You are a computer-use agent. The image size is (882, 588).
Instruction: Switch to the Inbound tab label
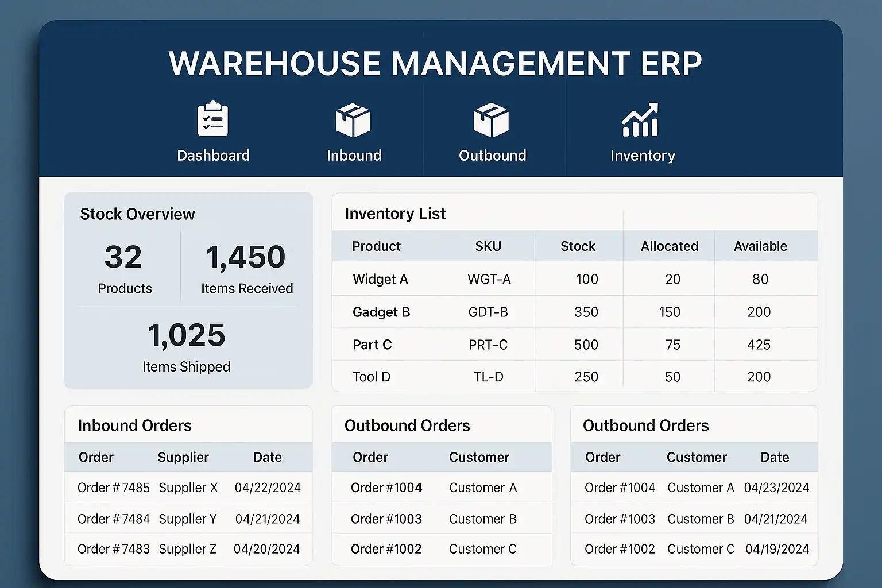point(354,156)
